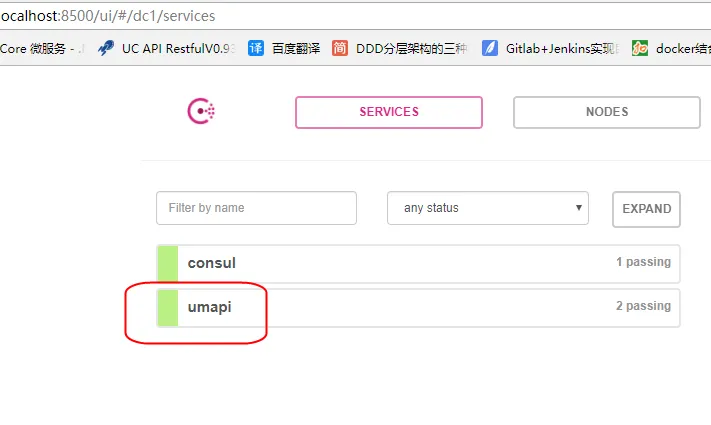This screenshot has width=711, height=425.
Task: Open the UC API Restful bookmark icon
Action: (x=106, y=48)
